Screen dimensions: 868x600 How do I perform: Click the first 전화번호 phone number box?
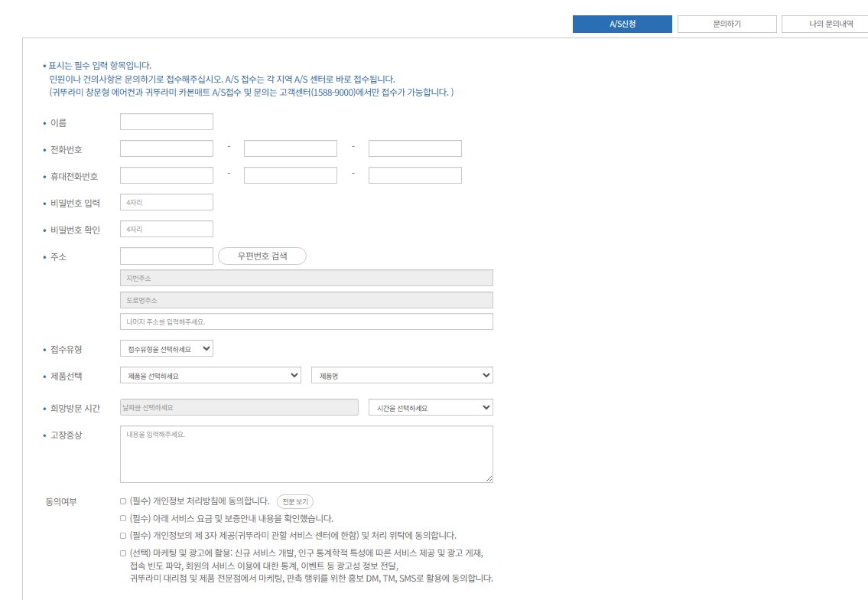[166, 148]
